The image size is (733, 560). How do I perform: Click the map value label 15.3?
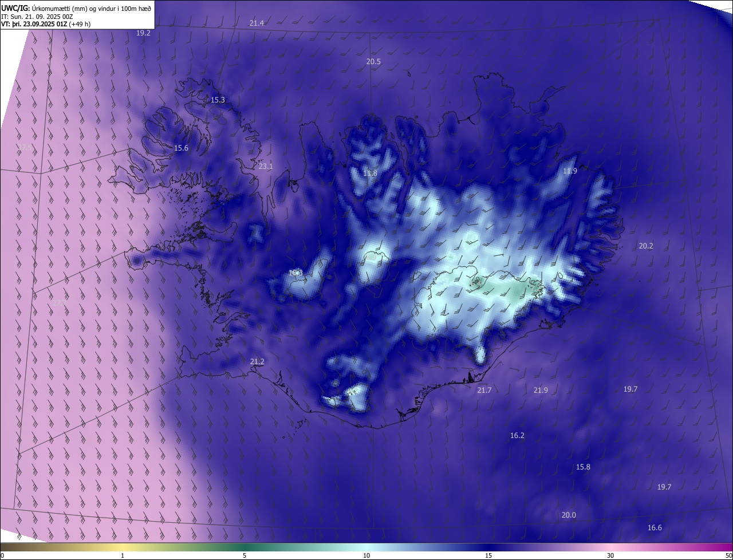[x=218, y=100]
